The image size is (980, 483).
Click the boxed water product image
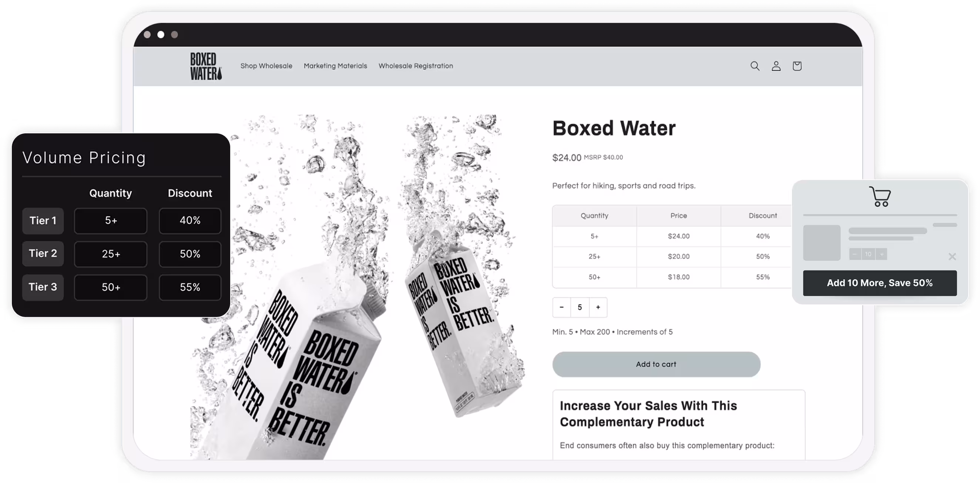(358, 287)
